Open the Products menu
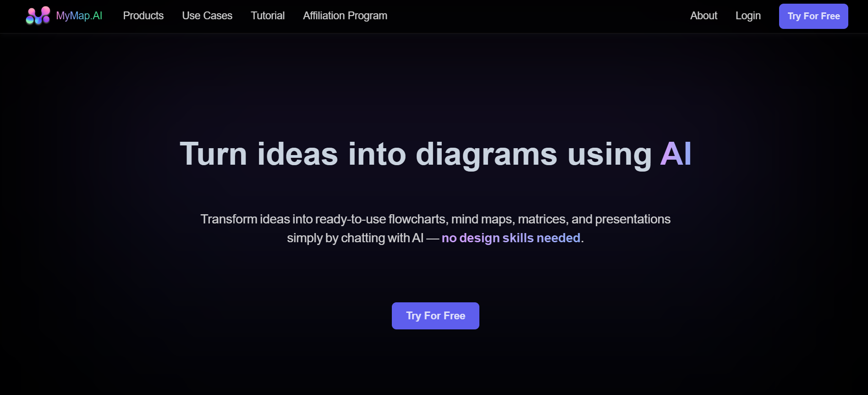The height and width of the screenshot is (395, 868). tap(143, 16)
